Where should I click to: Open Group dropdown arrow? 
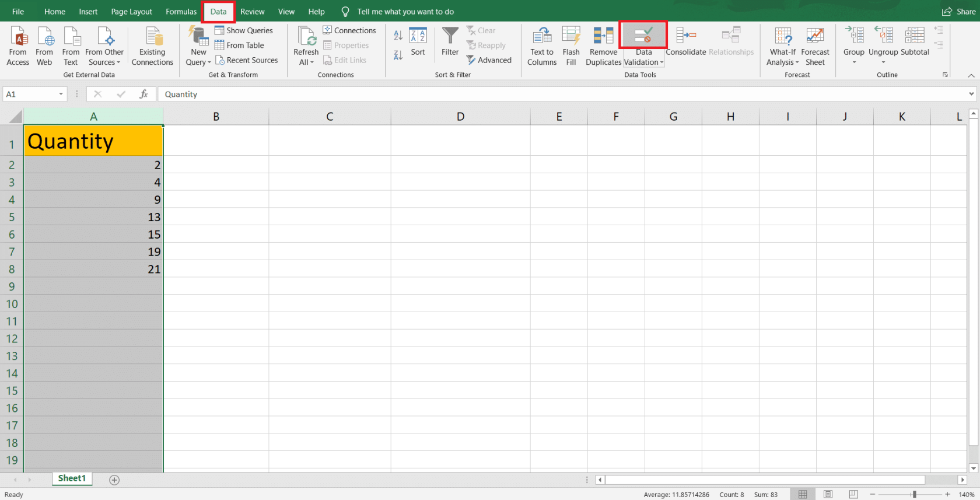854,62
